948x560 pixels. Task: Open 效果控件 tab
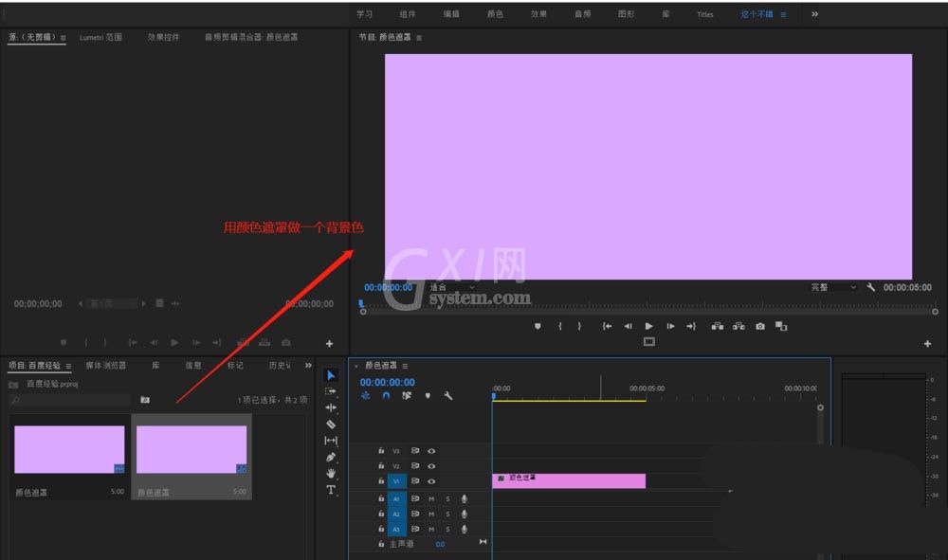[163, 38]
